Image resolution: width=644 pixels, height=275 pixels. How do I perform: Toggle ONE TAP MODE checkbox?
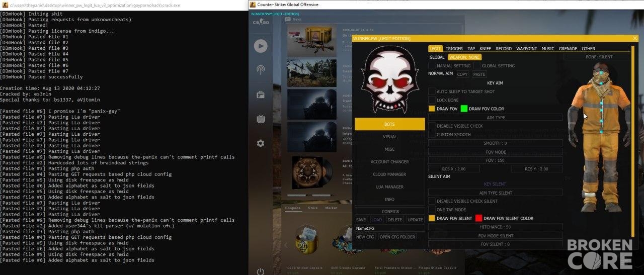point(432,210)
